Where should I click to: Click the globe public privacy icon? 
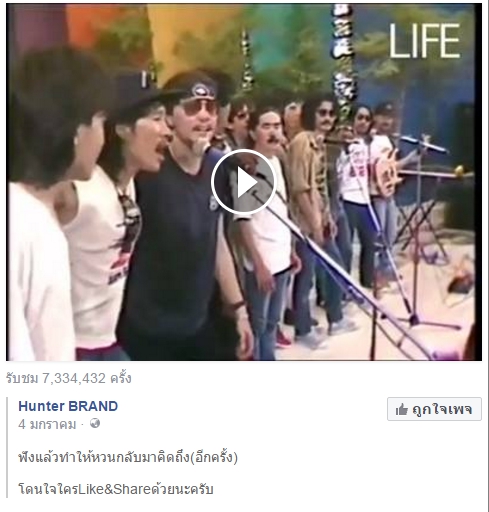tap(95, 423)
